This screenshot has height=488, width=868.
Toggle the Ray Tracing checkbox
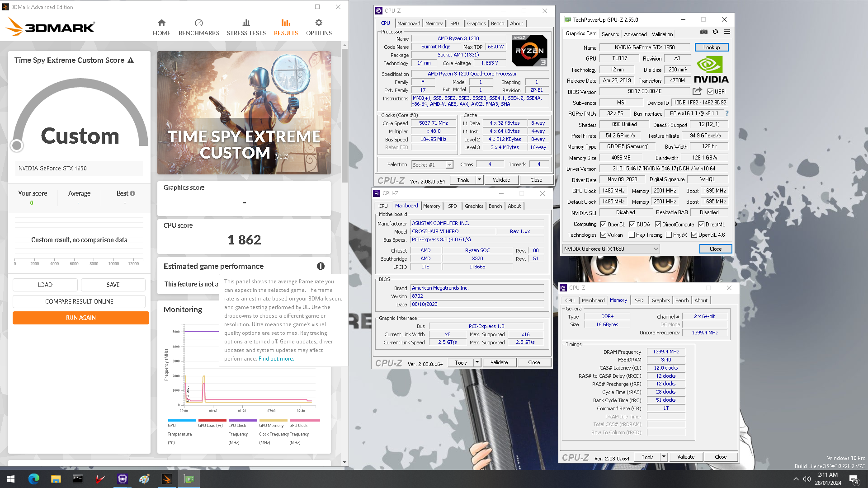pyautogui.click(x=632, y=235)
